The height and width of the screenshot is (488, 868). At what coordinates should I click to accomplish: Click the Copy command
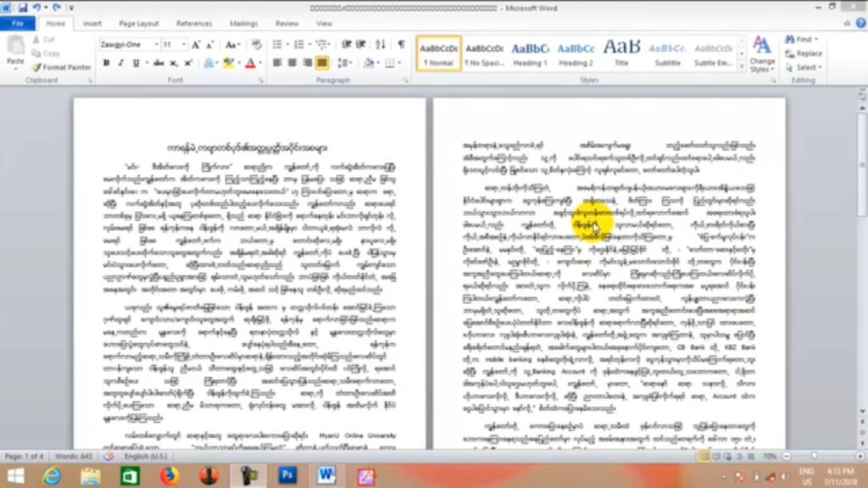click(46, 53)
